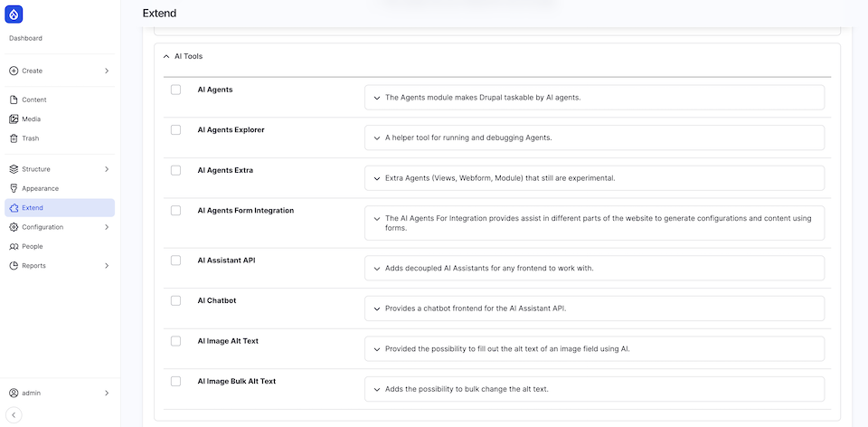Expand AI Agents Extra description details
This screenshot has height=427, width=868.
coord(377,178)
